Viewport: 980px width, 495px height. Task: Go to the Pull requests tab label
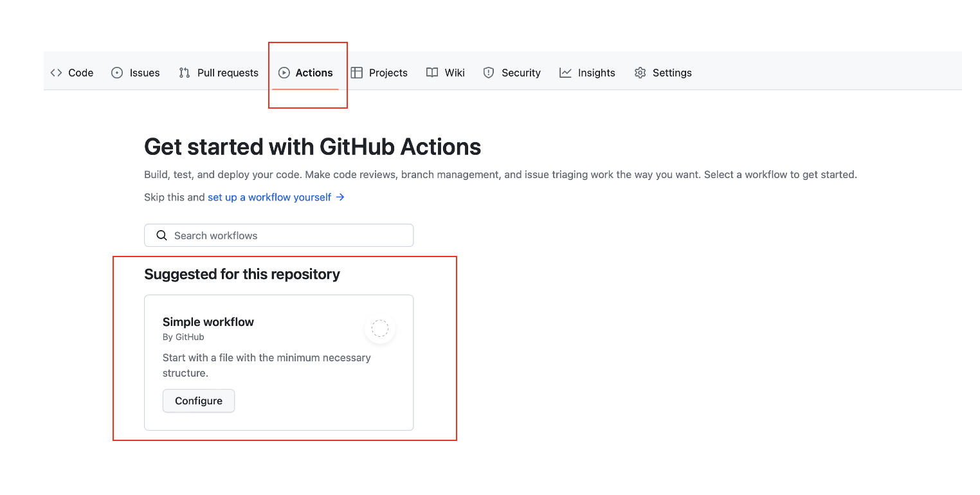point(228,73)
